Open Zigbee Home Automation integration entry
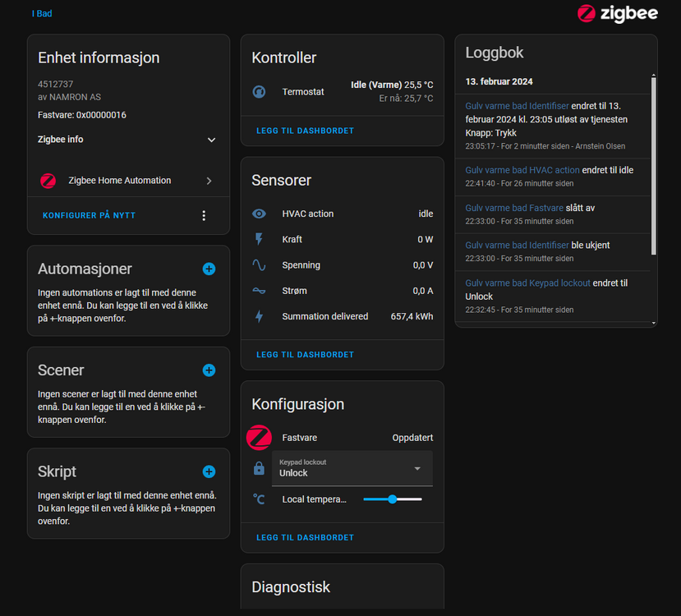 click(x=127, y=181)
